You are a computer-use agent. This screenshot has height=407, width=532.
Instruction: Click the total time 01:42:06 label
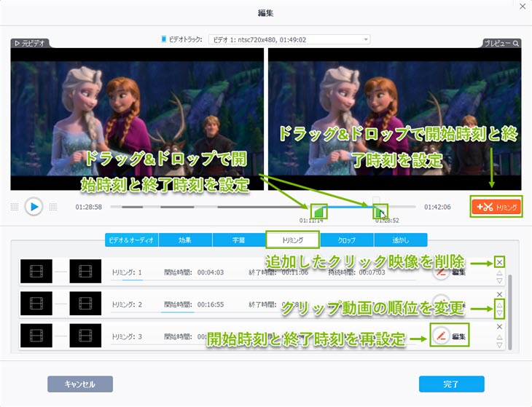pos(437,207)
